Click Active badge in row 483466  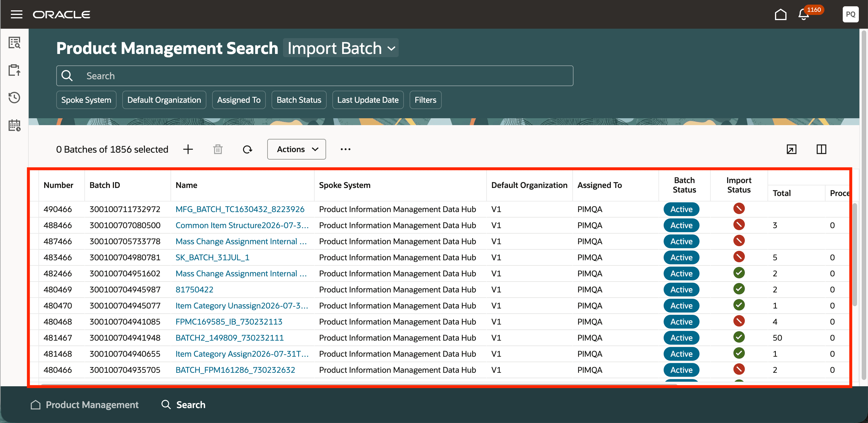681,257
